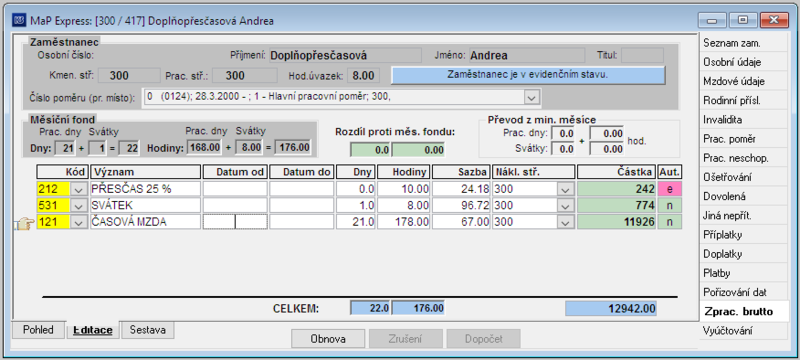Screen dimensions: 800x360
Task: Click the Sazba column header
Action: click(x=461, y=172)
